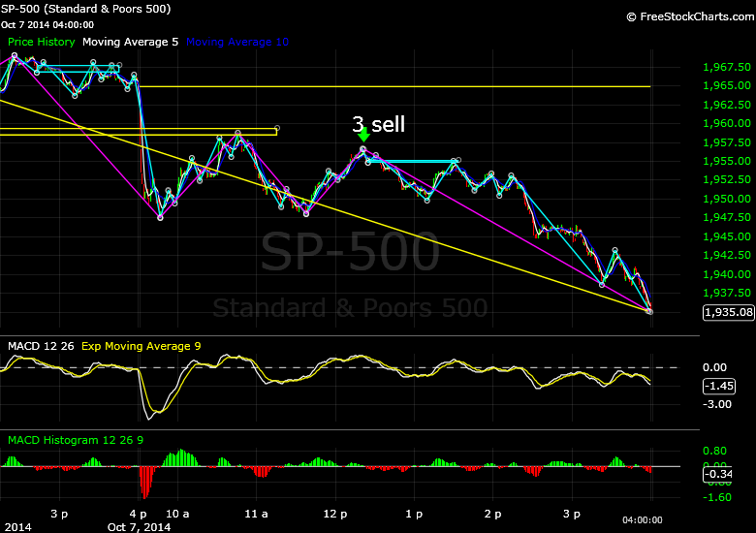Click the pivot circle at the final price low
Screen dimensions: 756x533
point(649,311)
